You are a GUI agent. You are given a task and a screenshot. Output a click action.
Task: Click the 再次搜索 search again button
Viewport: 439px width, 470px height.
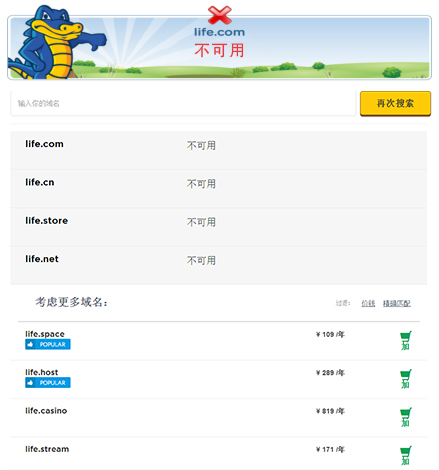coord(395,103)
